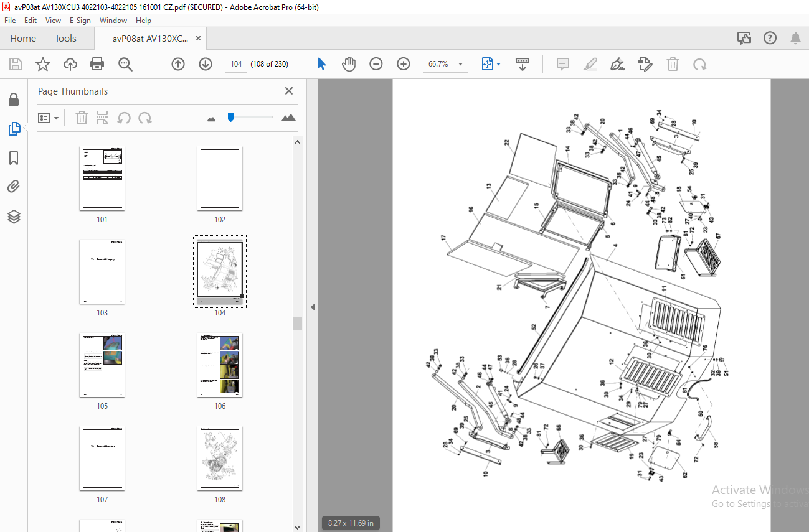Open the Edit menu
The height and width of the screenshot is (532, 809).
pyautogui.click(x=31, y=21)
